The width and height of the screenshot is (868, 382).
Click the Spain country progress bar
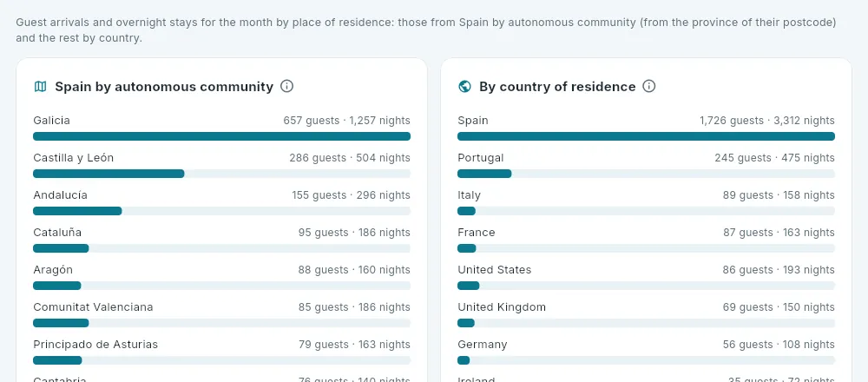646,136
